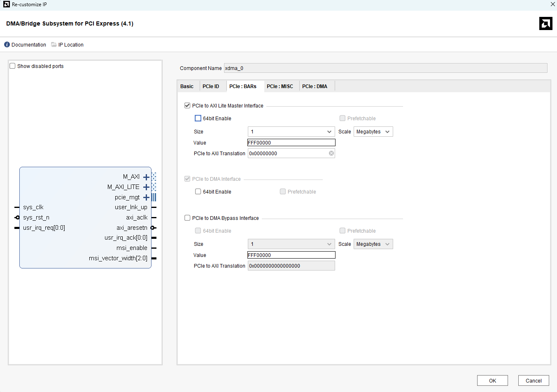This screenshot has width=557, height=392.
Task: Click the IP Location folder icon
Action: pos(54,44)
